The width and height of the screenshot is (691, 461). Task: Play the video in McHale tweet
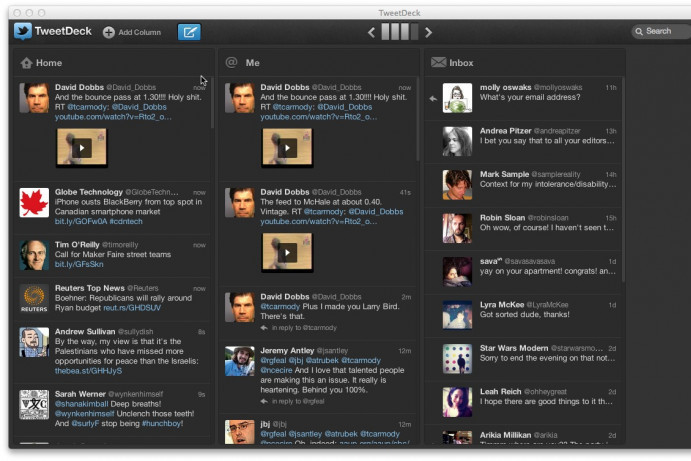pyautogui.click(x=287, y=252)
